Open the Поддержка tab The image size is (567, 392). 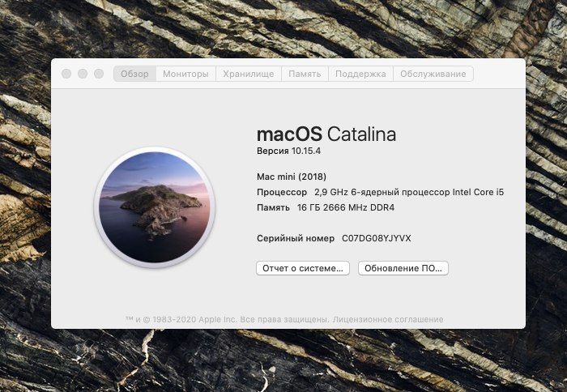coord(360,74)
